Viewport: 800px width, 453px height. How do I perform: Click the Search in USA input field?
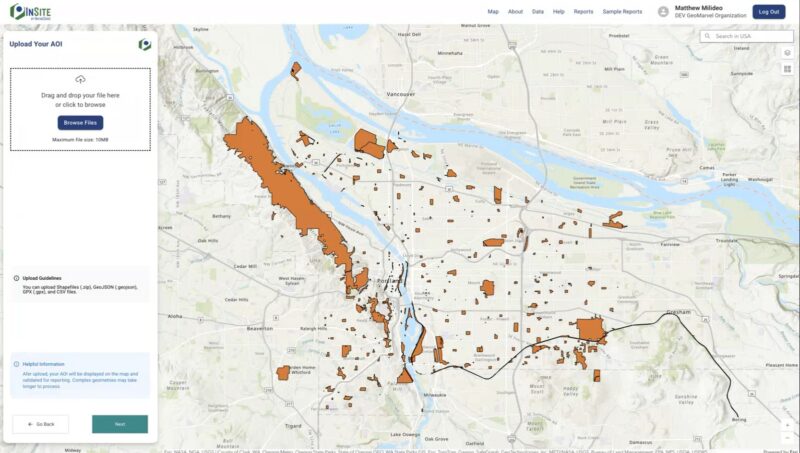click(x=750, y=36)
